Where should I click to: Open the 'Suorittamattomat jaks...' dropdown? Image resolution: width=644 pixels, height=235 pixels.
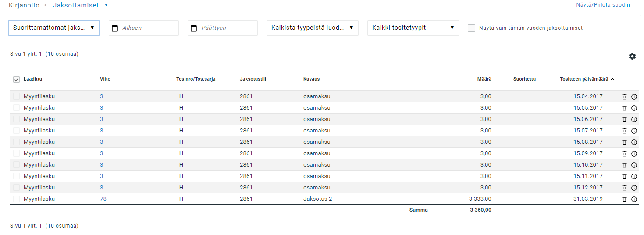[54, 28]
